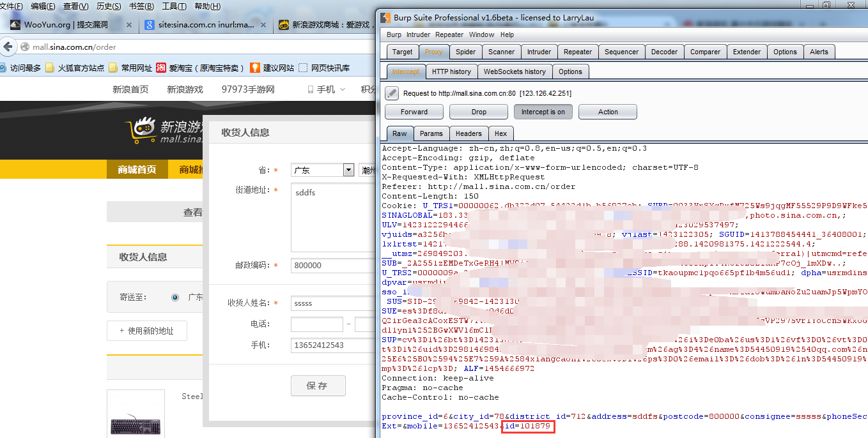Click the Forward button in Burp
The height and width of the screenshot is (438, 868).
coord(414,112)
